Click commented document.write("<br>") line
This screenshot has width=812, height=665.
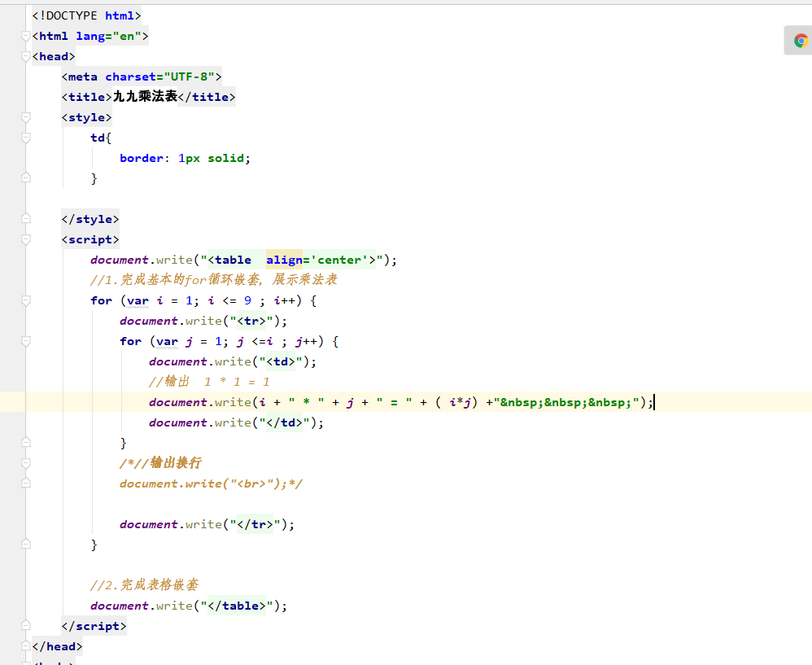[x=211, y=483]
